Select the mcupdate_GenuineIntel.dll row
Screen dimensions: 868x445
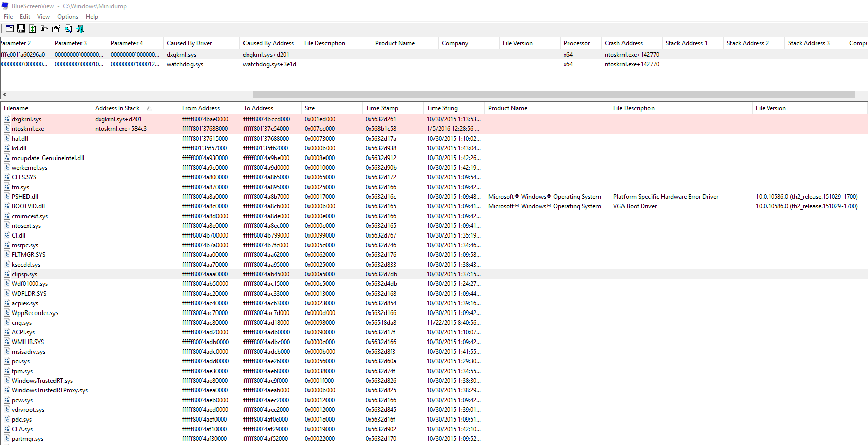pos(434,158)
